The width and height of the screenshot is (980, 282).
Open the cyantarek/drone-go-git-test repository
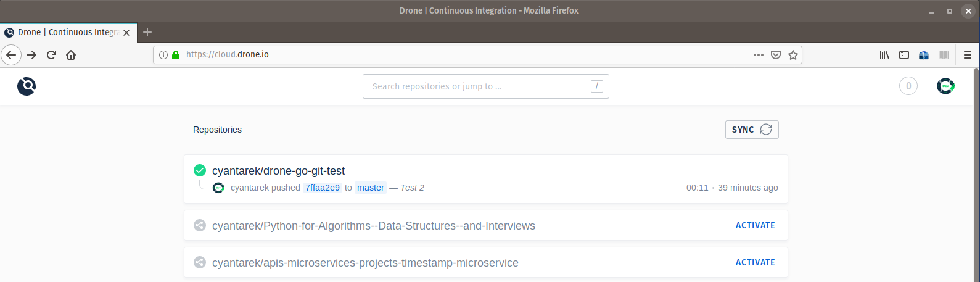(278, 171)
